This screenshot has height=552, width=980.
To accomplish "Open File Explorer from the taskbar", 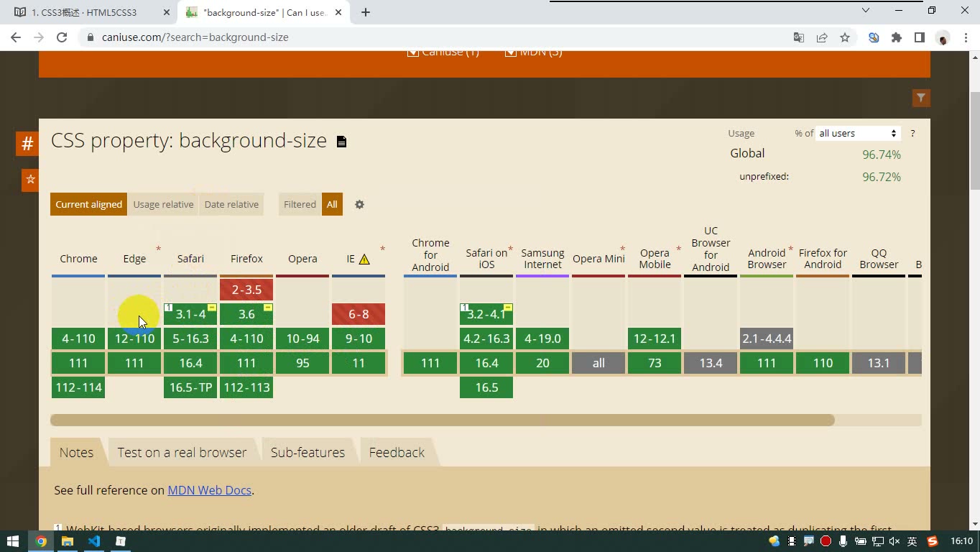I will click(x=68, y=541).
